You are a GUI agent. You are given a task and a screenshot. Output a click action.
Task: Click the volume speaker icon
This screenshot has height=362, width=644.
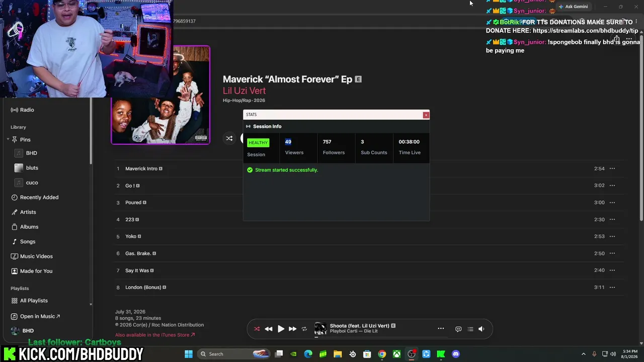tap(481, 329)
